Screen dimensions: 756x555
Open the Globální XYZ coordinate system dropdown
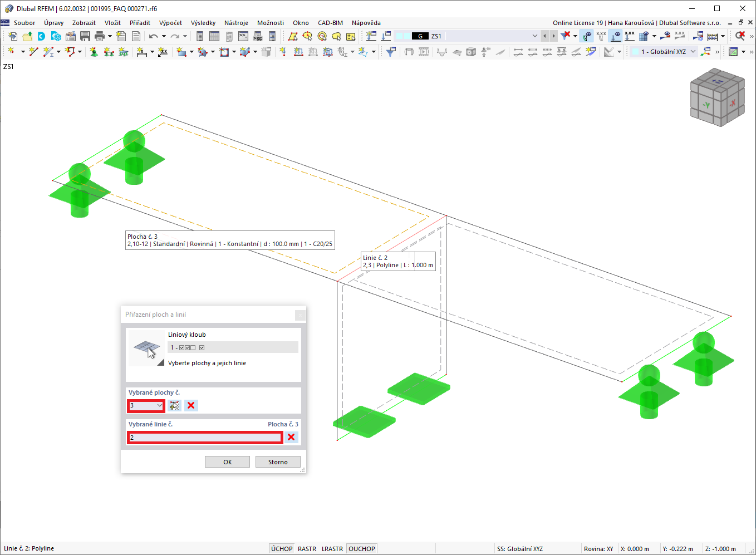coord(693,52)
